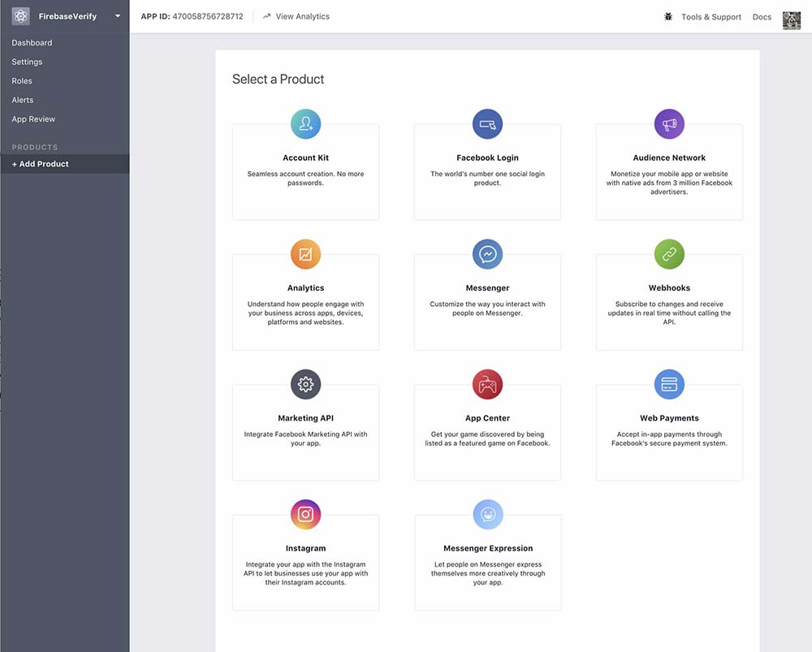Select the Account Kit card title
Viewport: 812px width, 652px height.
tap(305, 158)
